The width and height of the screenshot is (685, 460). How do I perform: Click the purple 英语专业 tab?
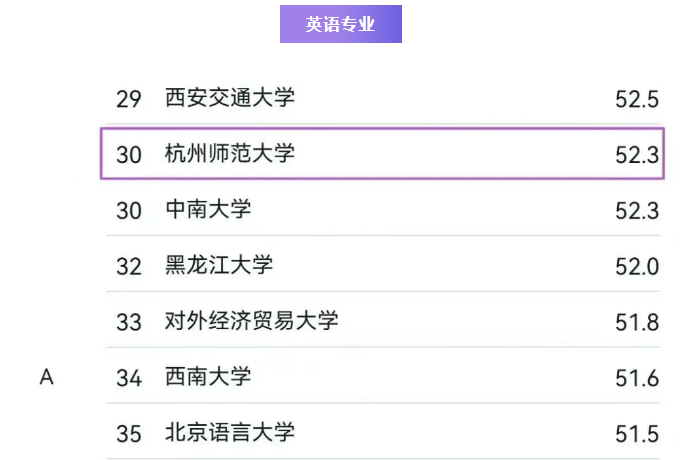(340, 24)
